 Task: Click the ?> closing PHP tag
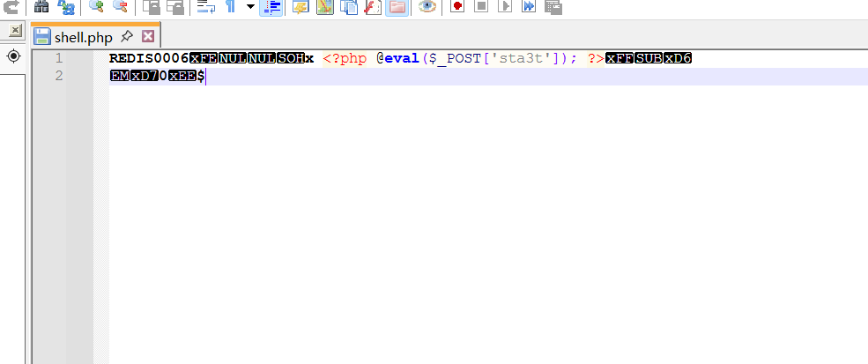(x=597, y=59)
